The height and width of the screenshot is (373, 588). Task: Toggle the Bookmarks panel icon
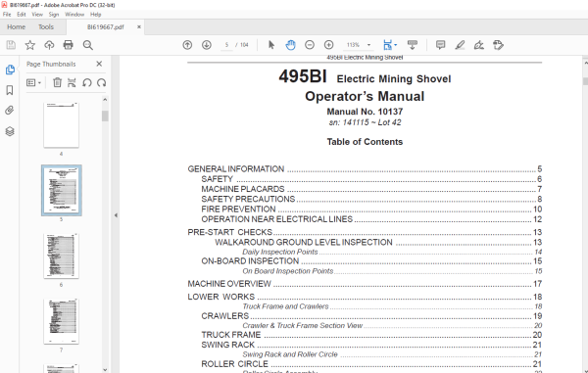pos(10,90)
